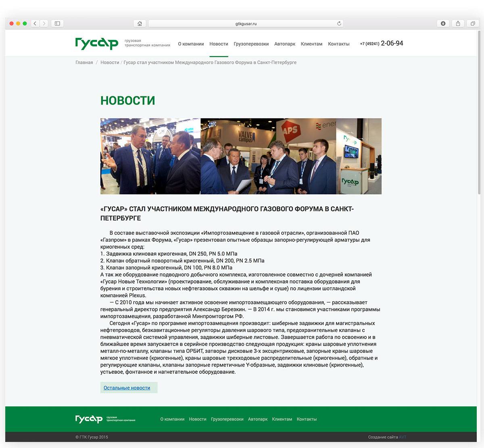The image size is (484, 448).
Task: Open Клиентам in the footer
Action: [282, 419]
